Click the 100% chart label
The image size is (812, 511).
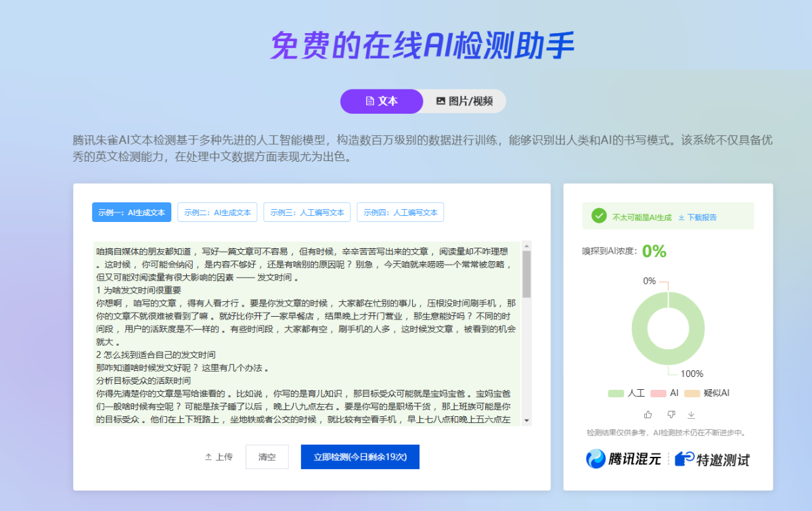pos(692,374)
